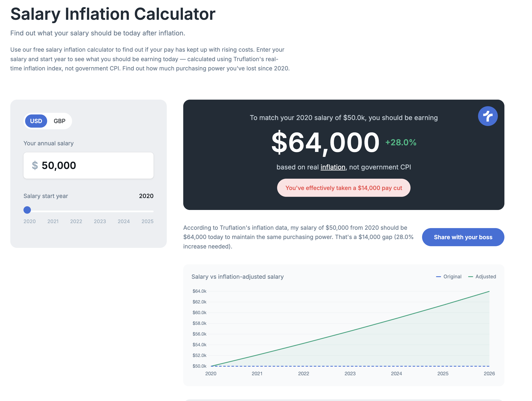The image size is (532, 401).
Task: Click the annual salary input field
Action: [x=96, y=165]
